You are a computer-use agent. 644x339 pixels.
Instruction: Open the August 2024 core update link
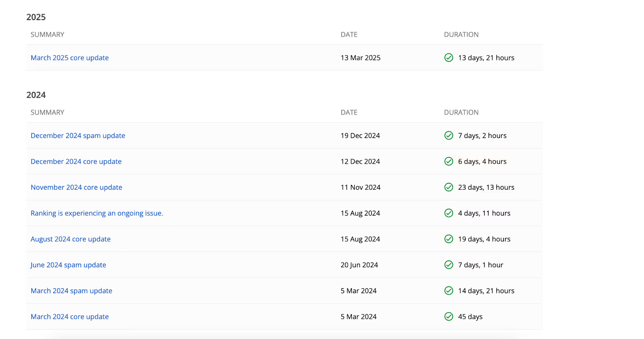tap(70, 239)
